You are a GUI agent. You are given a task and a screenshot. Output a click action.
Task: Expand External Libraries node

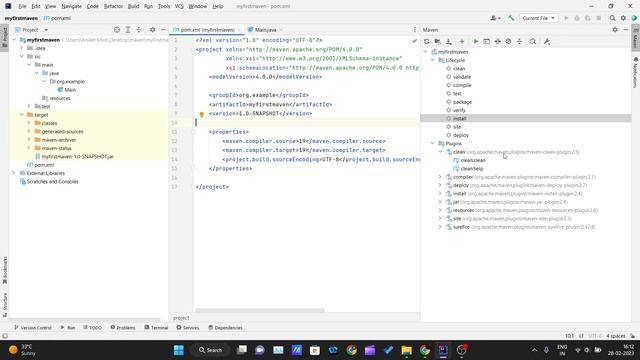pyautogui.click(x=14, y=173)
